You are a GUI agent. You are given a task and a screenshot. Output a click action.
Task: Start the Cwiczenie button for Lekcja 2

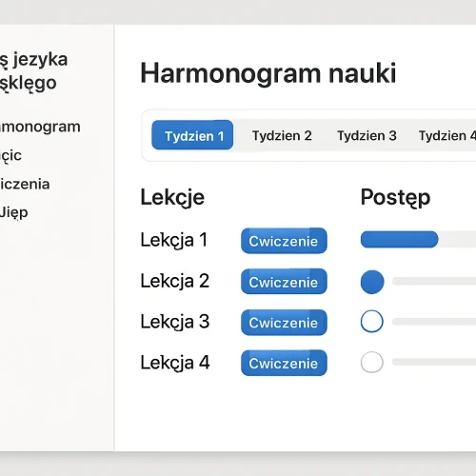click(x=284, y=282)
